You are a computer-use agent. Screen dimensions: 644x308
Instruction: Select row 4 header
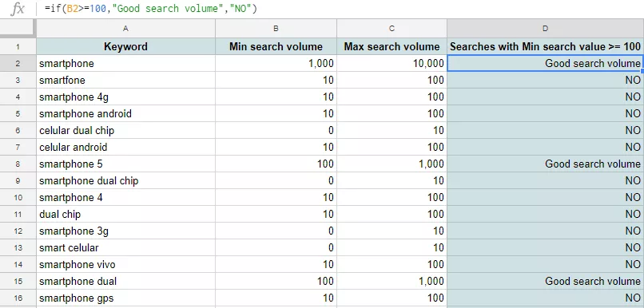[18, 97]
